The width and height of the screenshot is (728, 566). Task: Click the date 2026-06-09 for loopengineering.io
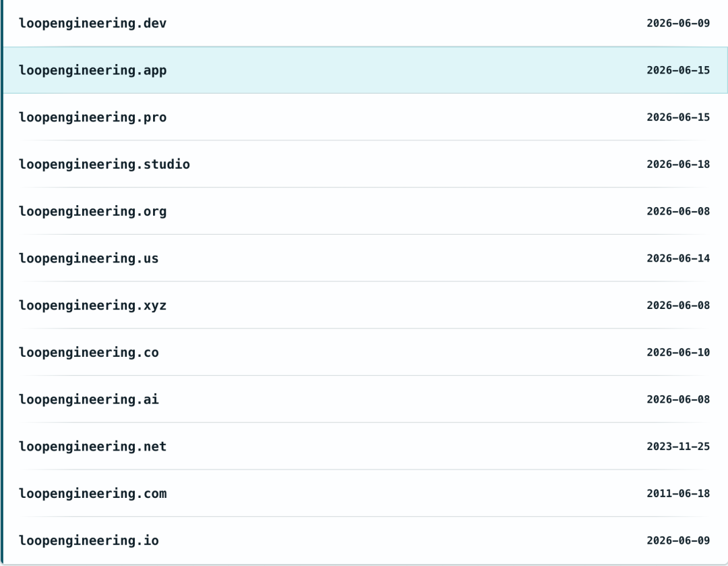[678, 540]
